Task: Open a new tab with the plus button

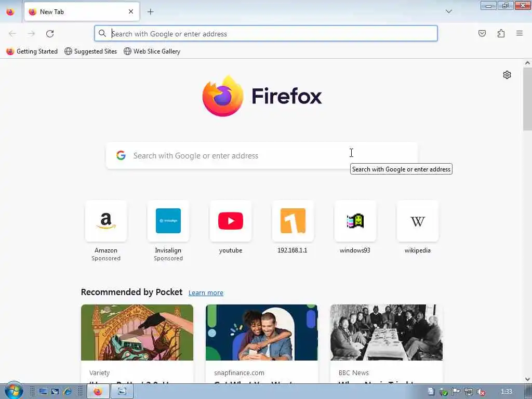Action: point(151,12)
